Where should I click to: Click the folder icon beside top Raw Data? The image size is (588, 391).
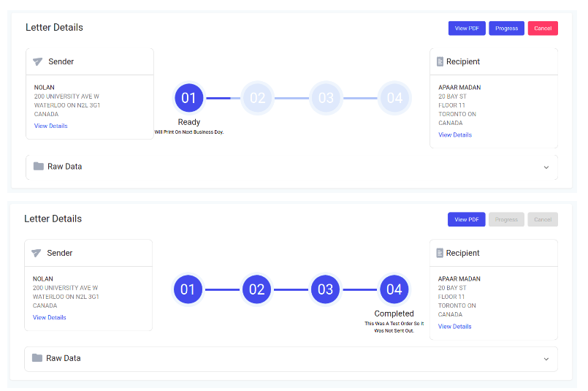[39, 166]
